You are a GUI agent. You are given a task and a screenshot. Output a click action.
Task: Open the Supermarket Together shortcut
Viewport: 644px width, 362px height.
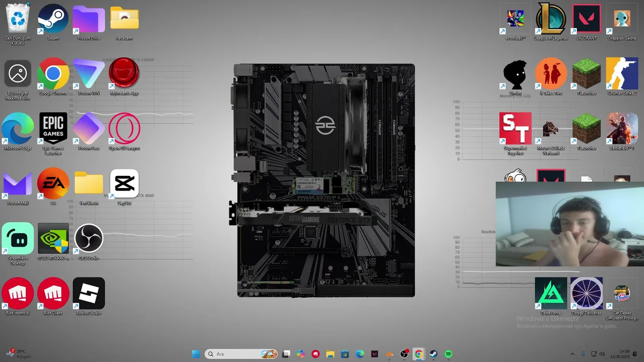(x=515, y=134)
